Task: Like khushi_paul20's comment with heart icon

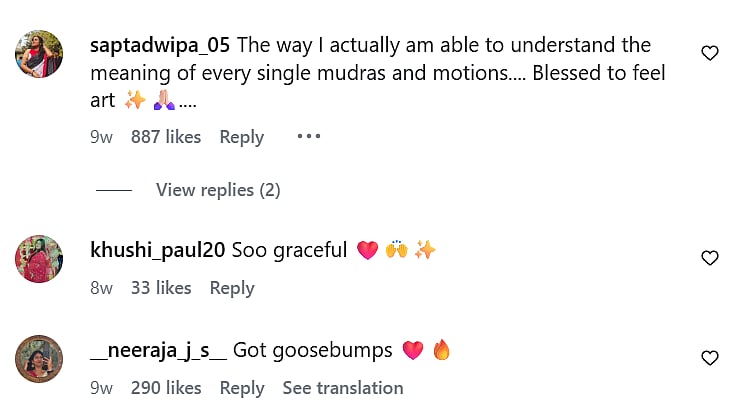Action: click(x=709, y=258)
